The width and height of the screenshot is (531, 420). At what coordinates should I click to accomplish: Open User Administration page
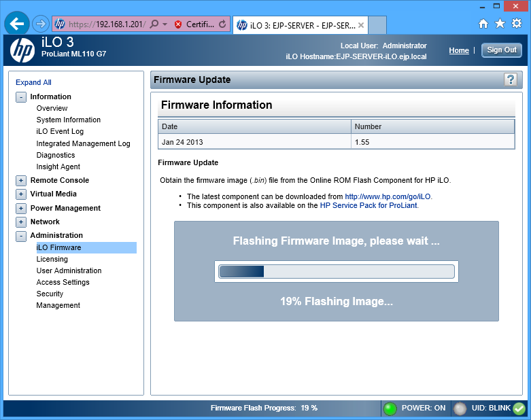[69, 270]
